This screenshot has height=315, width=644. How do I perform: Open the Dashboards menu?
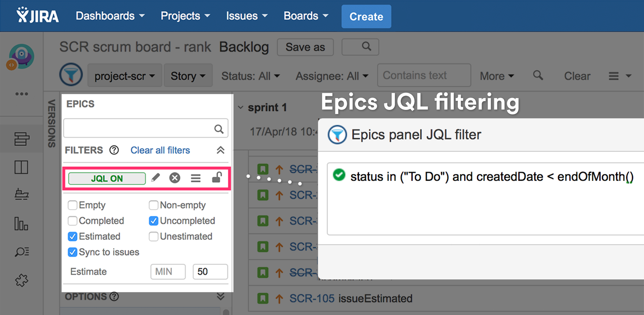tap(110, 16)
